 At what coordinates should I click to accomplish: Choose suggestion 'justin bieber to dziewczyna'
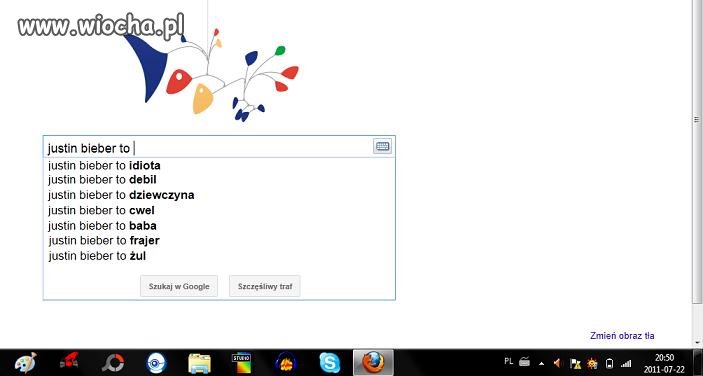219,195
